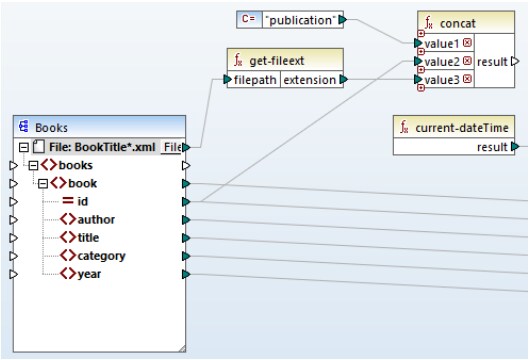The height and width of the screenshot is (360, 529).
Task: Click the file document icon beside BookTitle*.xml
Action: [39, 147]
